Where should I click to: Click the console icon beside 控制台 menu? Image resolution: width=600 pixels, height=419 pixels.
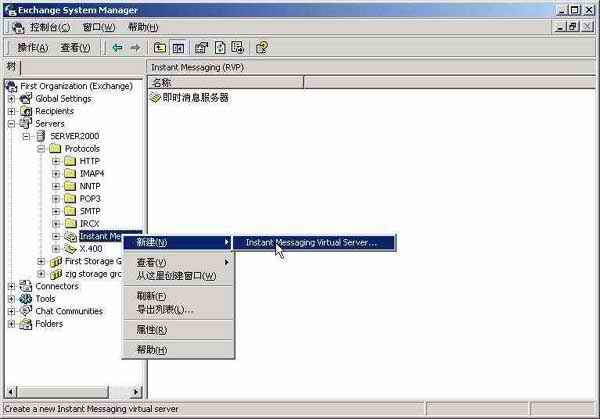18,28
